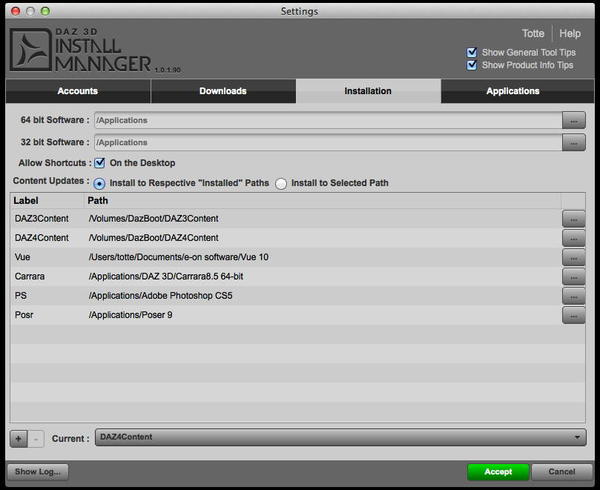Select the Posr label cell

(x=24, y=315)
